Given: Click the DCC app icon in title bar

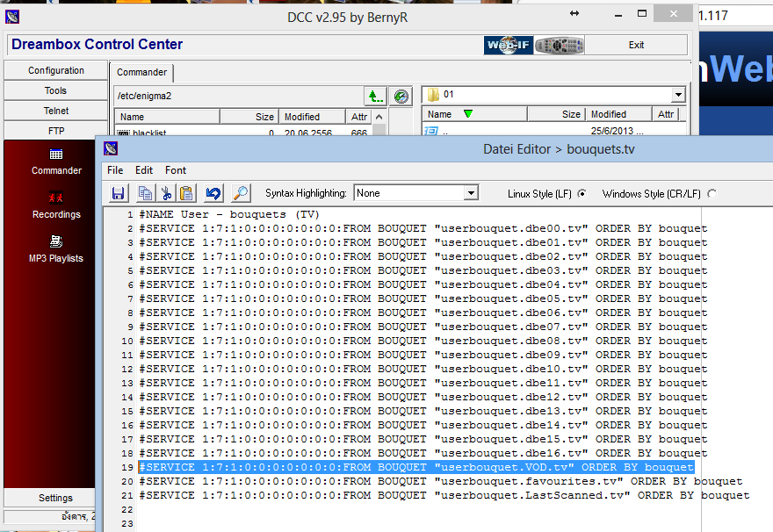Looking at the screenshot, I should (12, 18).
